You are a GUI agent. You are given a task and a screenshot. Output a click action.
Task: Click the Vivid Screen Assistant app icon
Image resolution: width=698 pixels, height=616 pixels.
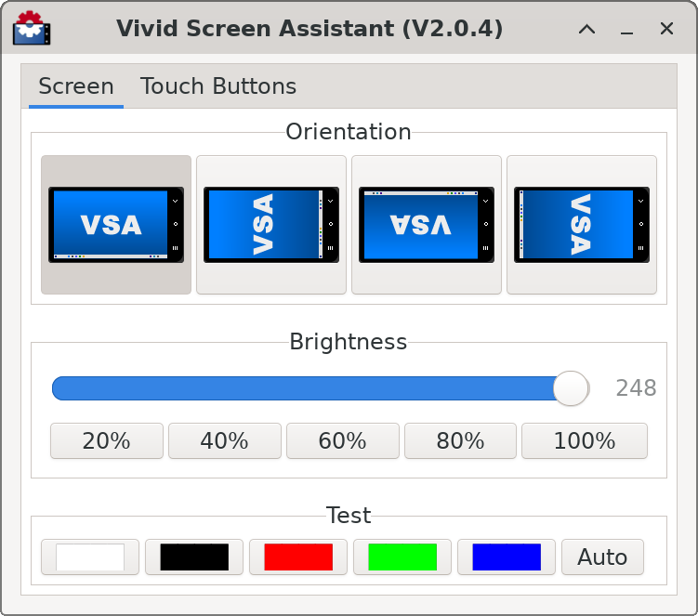pos(31,29)
